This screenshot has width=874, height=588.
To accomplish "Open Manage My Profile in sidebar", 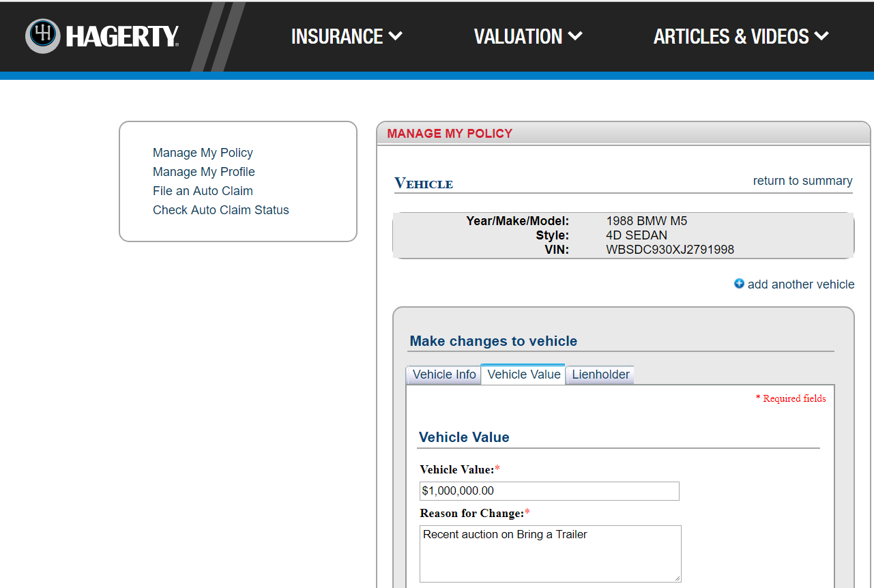I will point(203,172).
